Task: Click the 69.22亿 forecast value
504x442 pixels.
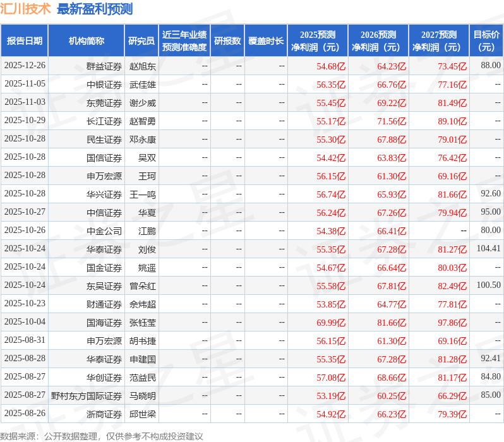Action: pos(392,103)
